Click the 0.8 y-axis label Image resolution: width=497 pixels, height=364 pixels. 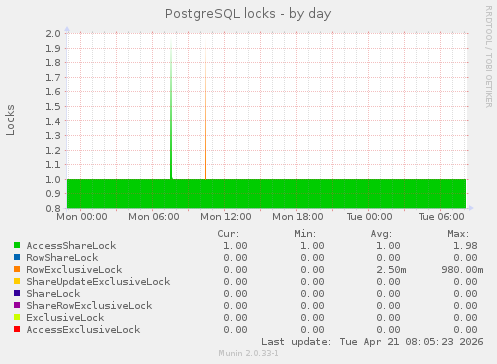pyautogui.click(x=53, y=208)
